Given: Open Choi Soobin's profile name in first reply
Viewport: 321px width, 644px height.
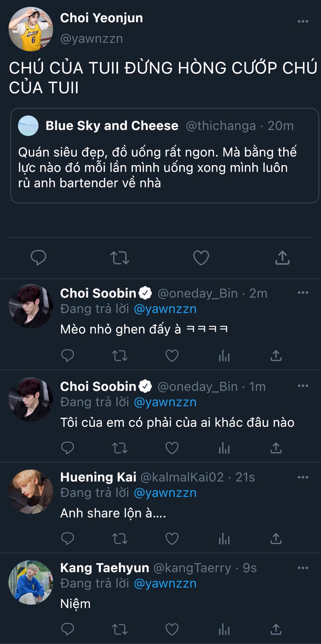Looking at the screenshot, I should click(98, 293).
